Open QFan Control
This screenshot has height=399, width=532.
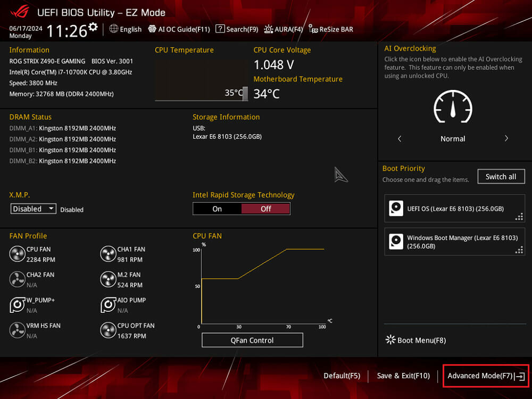click(x=252, y=340)
